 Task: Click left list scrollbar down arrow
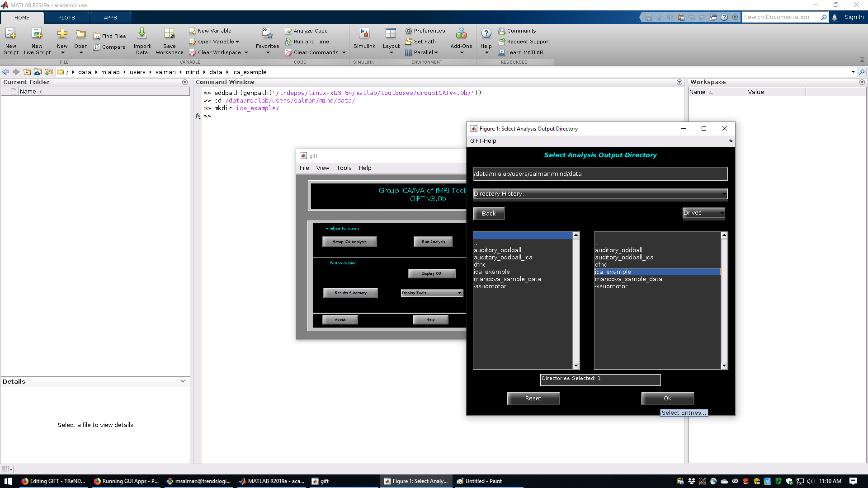coord(576,366)
